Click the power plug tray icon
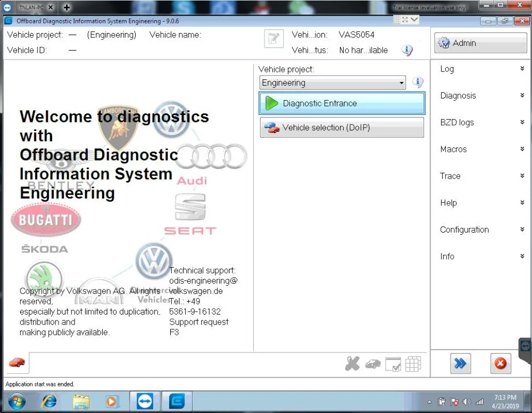The image size is (532, 413). pyautogui.click(x=442, y=402)
